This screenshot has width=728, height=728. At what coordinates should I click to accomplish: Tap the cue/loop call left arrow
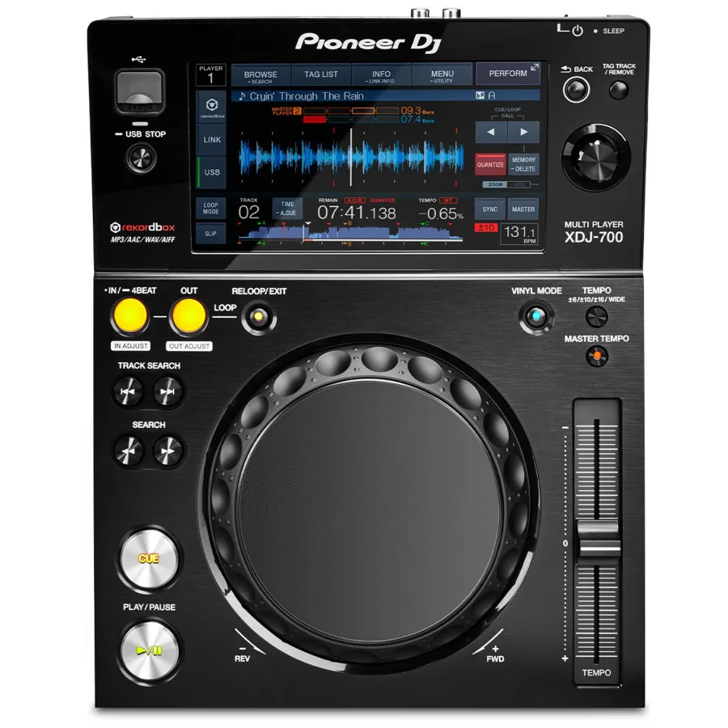(491, 132)
